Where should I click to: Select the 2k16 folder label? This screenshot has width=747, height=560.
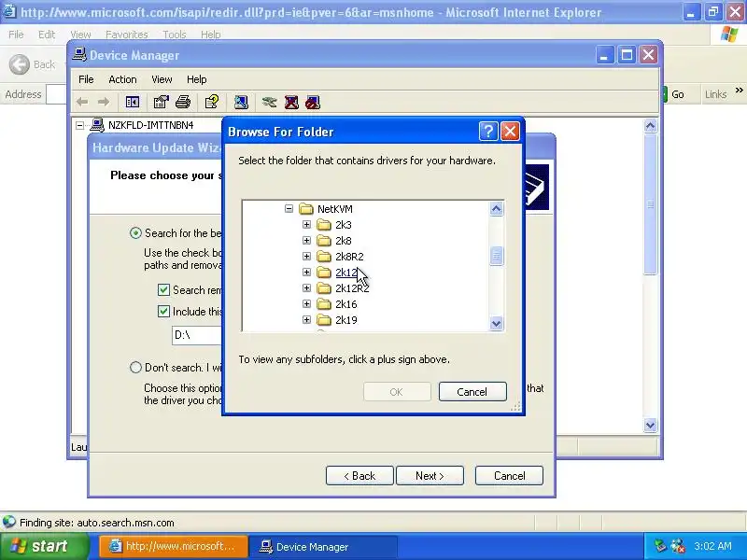click(345, 304)
